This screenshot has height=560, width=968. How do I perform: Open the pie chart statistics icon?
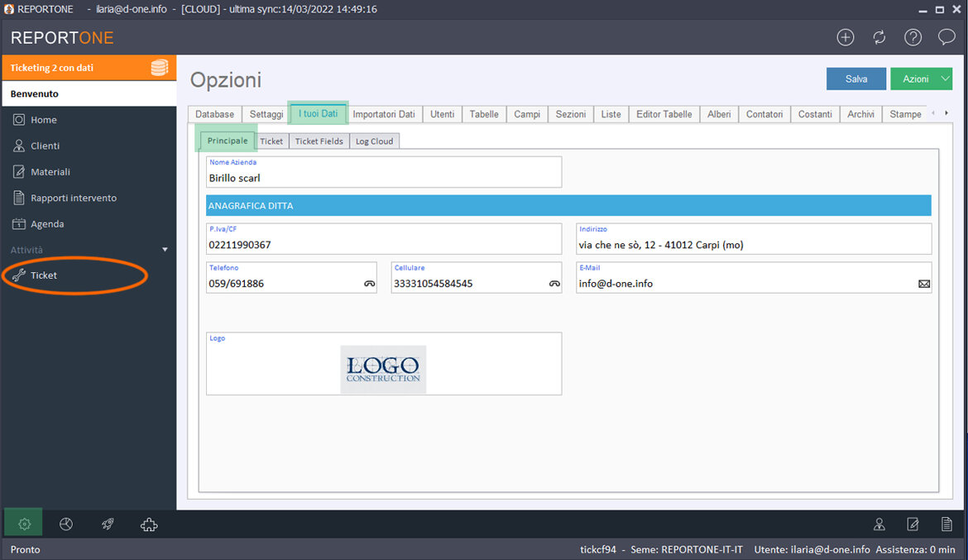coord(66,524)
